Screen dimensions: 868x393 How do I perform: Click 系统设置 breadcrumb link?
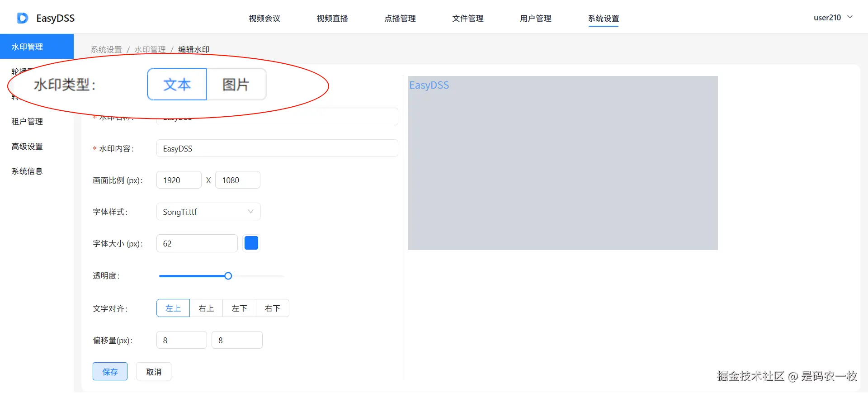[106, 49]
